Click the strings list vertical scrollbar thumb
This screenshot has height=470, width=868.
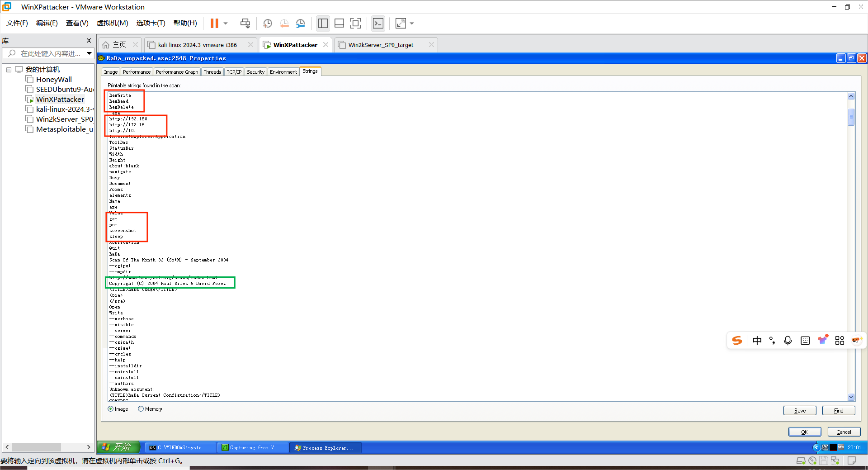point(851,117)
